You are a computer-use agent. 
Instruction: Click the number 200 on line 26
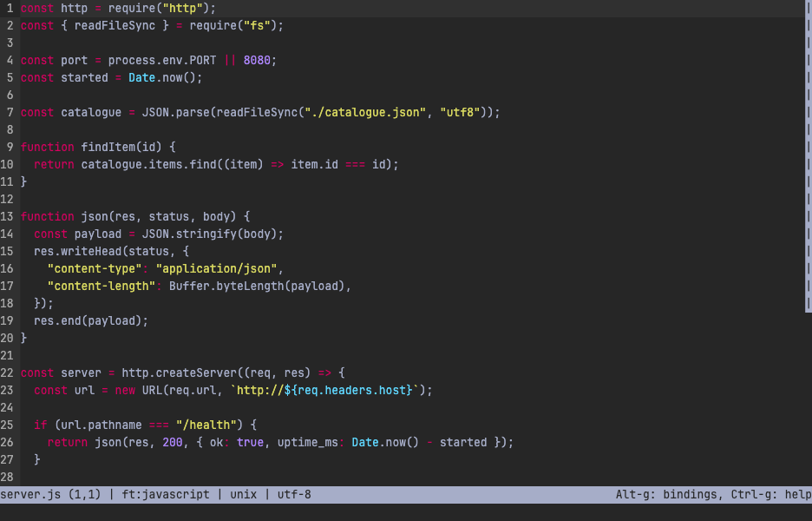pos(173,443)
